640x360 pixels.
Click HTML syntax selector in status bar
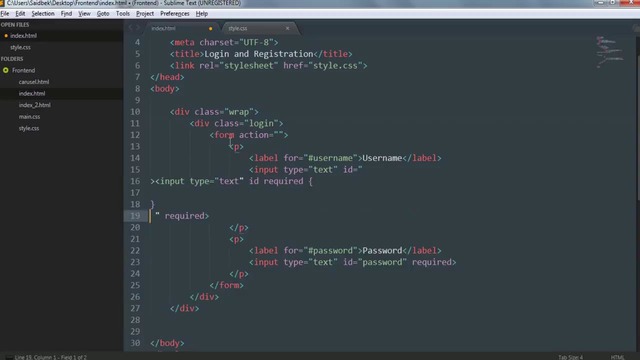pos(618,357)
